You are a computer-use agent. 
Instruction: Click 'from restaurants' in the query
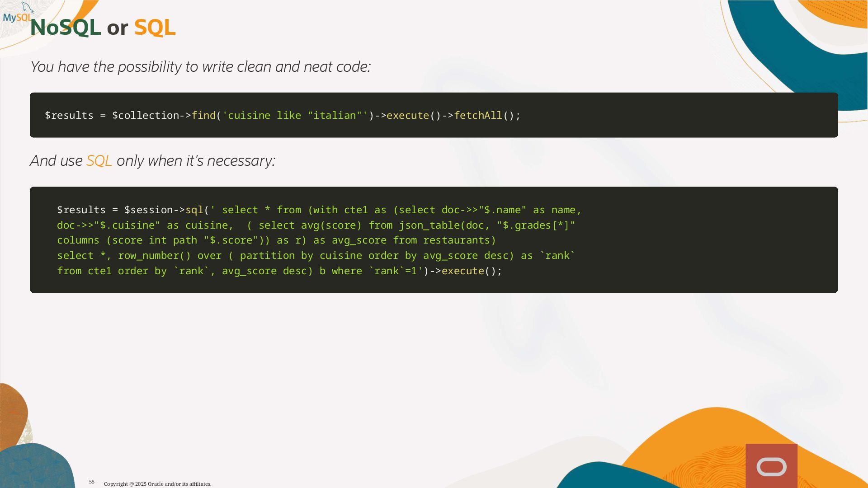tap(441, 240)
